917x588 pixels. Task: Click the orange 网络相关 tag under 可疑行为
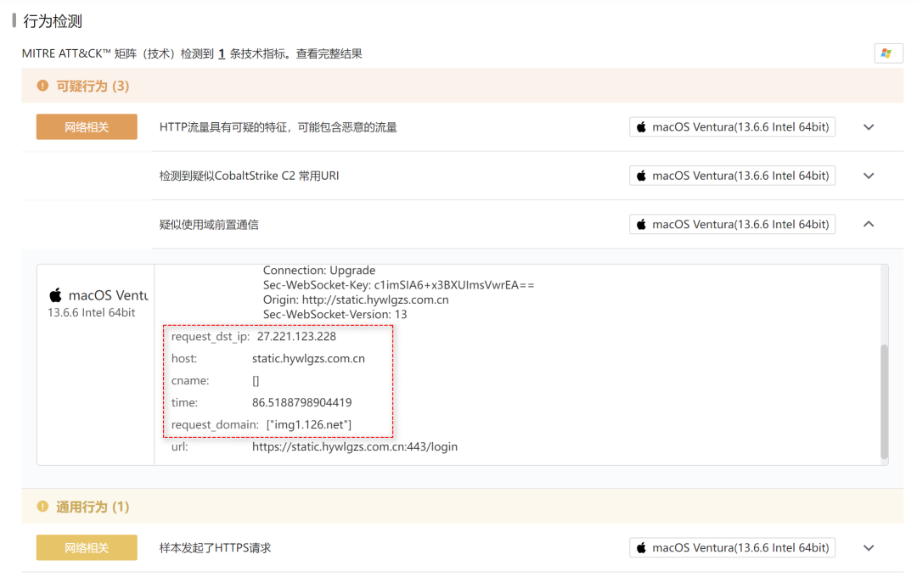click(x=87, y=127)
